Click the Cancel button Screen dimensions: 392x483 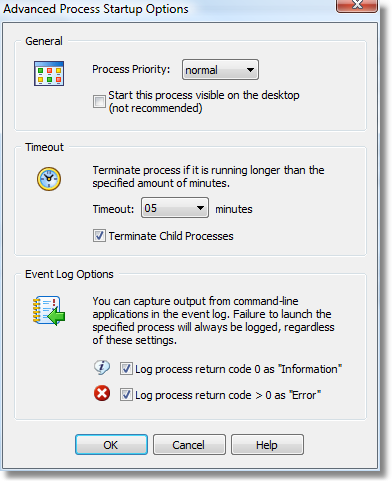click(x=189, y=445)
